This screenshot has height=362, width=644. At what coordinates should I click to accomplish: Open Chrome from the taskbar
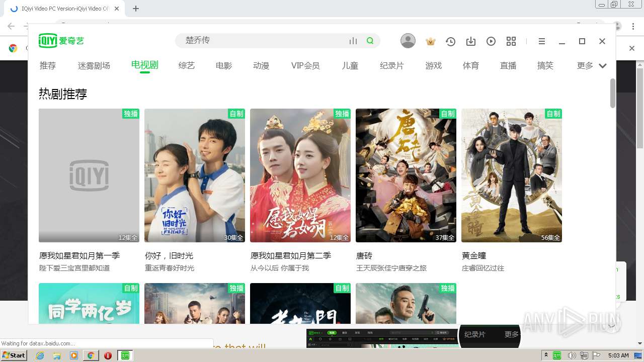pyautogui.click(x=91, y=355)
